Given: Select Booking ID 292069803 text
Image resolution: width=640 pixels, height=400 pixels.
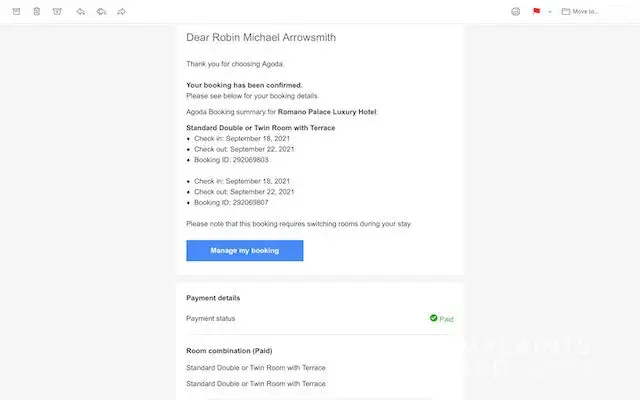Looking at the screenshot, I should pos(231,160).
